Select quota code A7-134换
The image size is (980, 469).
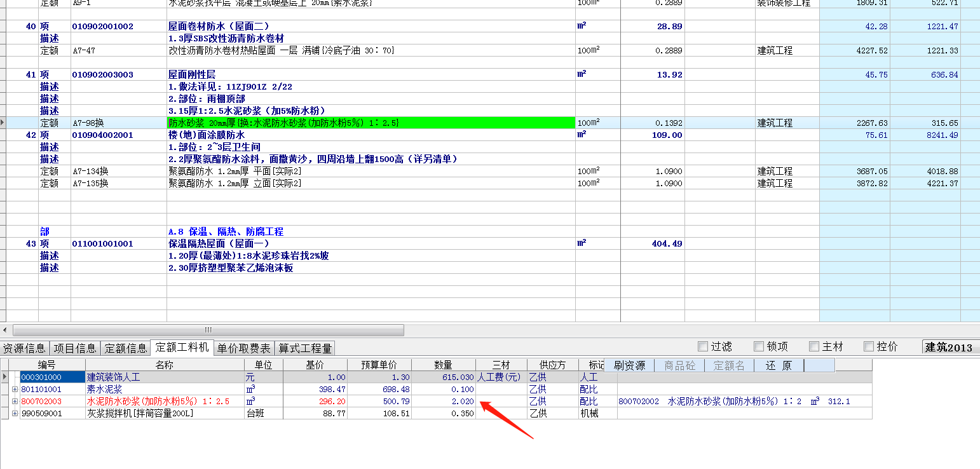click(x=90, y=171)
